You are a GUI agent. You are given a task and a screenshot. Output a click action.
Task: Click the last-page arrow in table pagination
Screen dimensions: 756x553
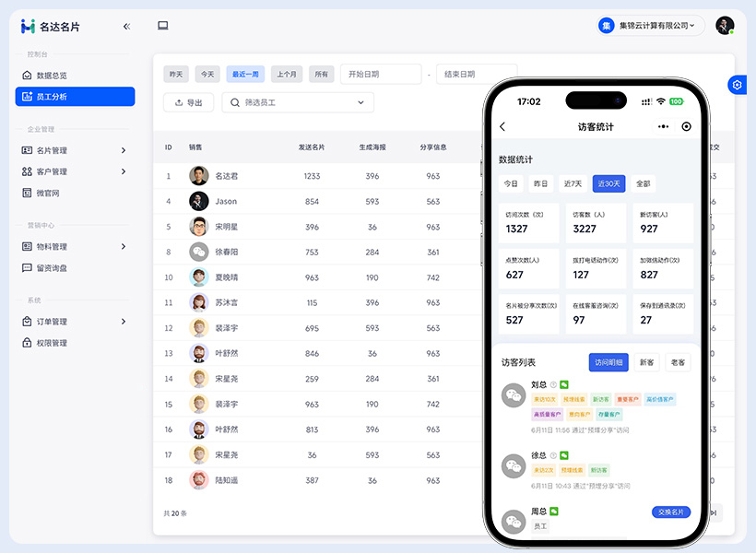click(x=715, y=513)
